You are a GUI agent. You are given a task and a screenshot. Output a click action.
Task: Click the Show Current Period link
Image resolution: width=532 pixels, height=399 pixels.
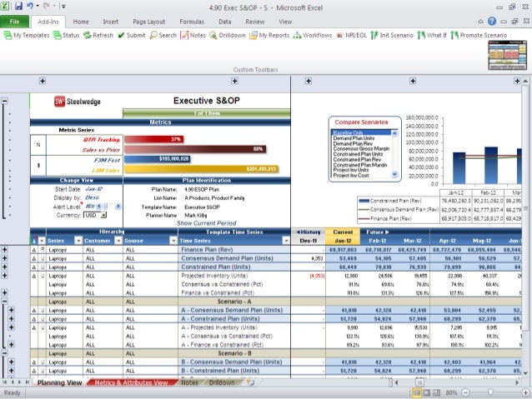point(207,223)
